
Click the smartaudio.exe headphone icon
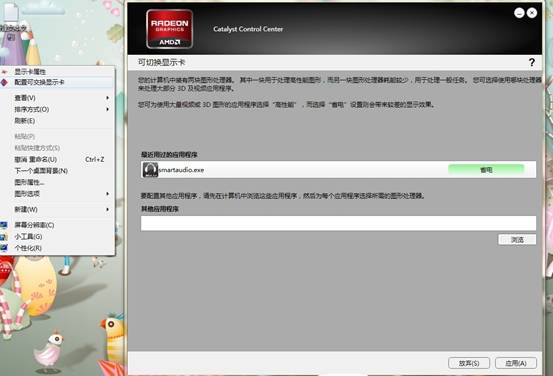click(150, 170)
